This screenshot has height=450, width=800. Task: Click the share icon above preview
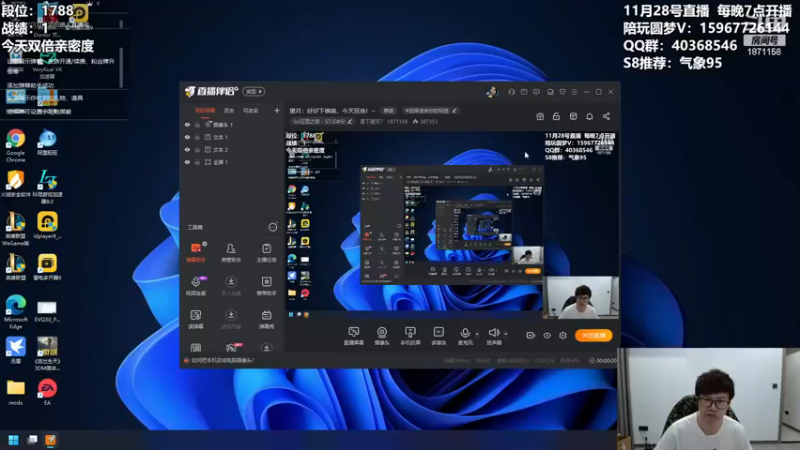click(606, 117)
